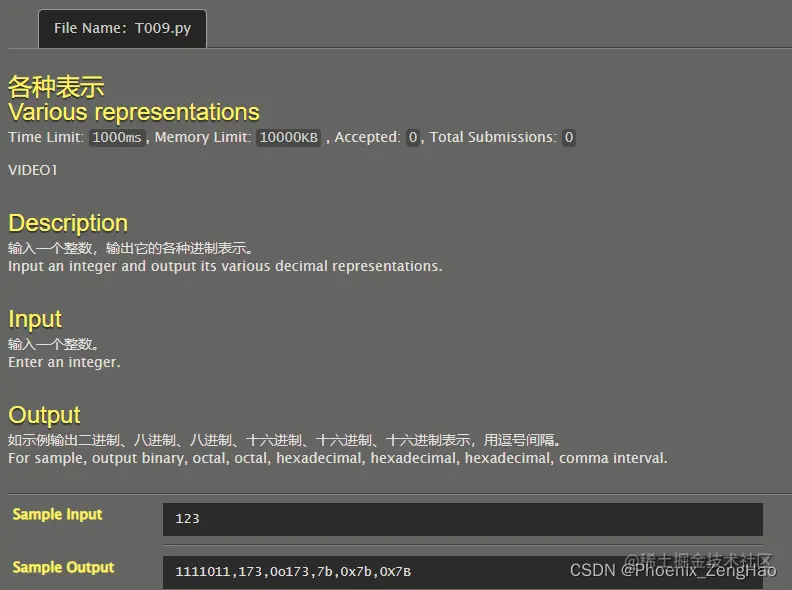The width and height of the screenshot is (792, 590).
Task: Click the Time Limit: label
Action: coord(46,137)
